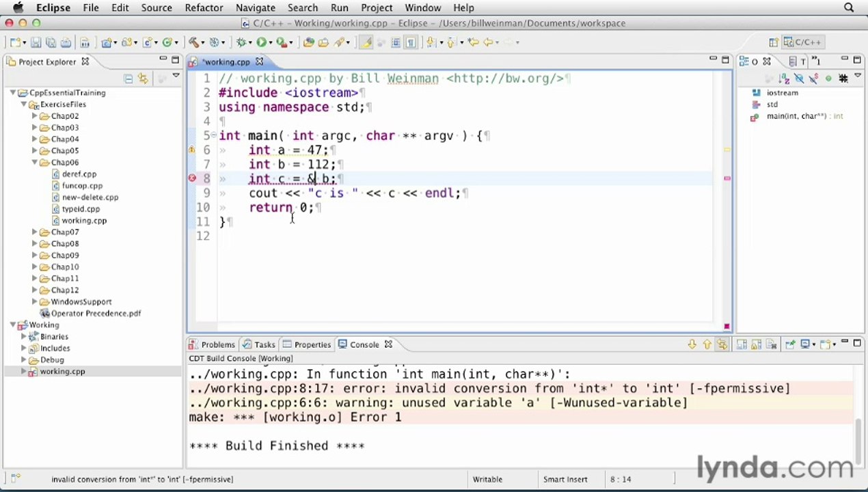Click the green Run button in toolbar
868x492 pixels.
[261, 42]
